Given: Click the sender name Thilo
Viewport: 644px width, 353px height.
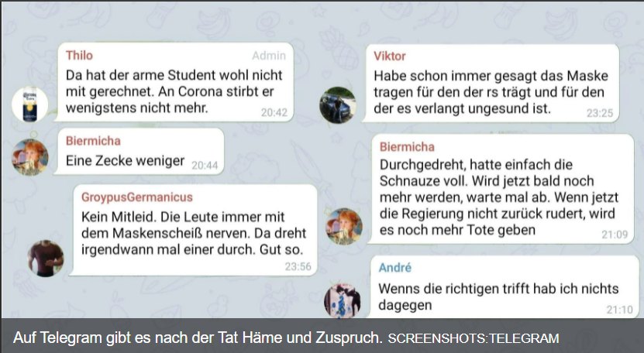Looking at the screenshot, I should (x=79, y=56).
